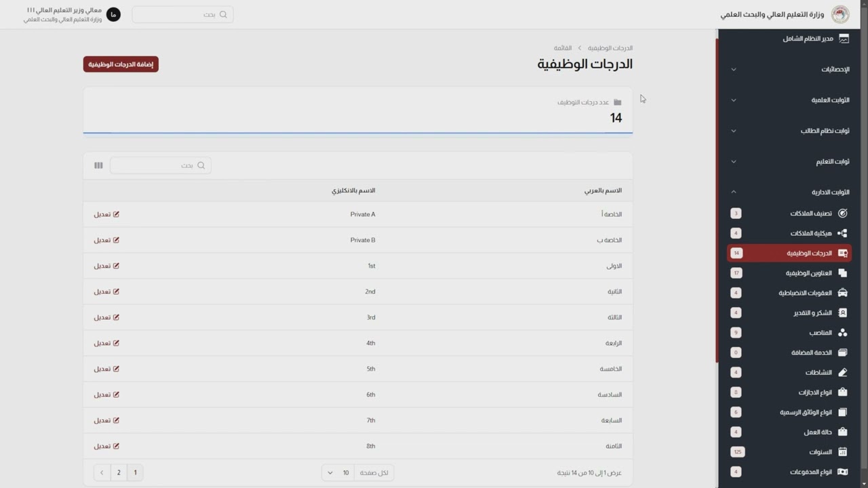This screenshot has height=488, width=868.
Task: Click the الدرجات الوظيفية breadcrumb link
Action: click(x=610, y=48)
